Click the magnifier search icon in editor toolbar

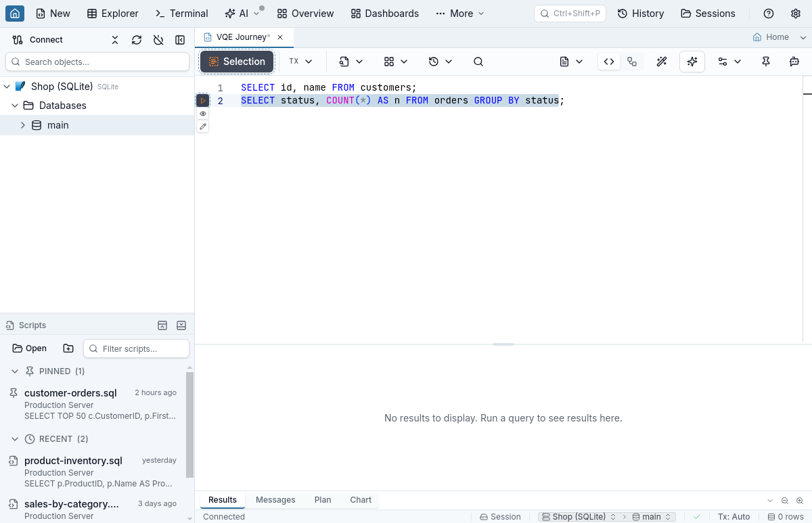pyautogui.click(x=478, y=62)
